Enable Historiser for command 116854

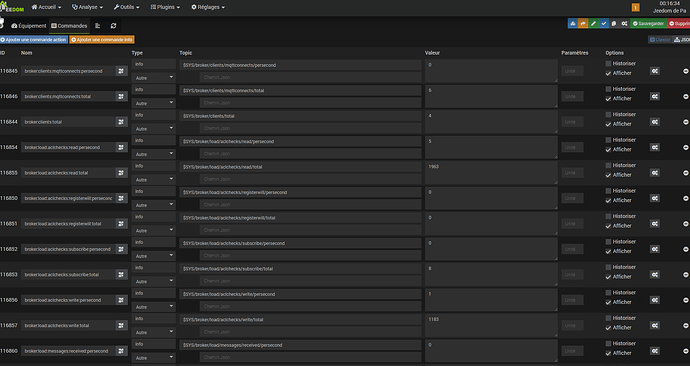point(608,140)
